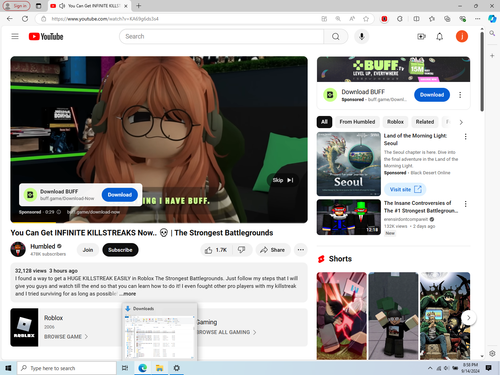Open options for Insane Controversies video

point(465,204)
